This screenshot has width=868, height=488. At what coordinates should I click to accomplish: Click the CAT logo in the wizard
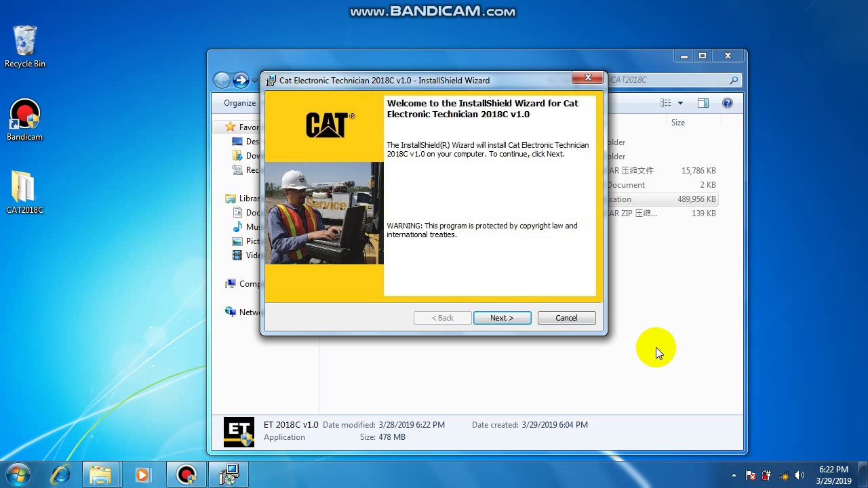pos(330,125)
